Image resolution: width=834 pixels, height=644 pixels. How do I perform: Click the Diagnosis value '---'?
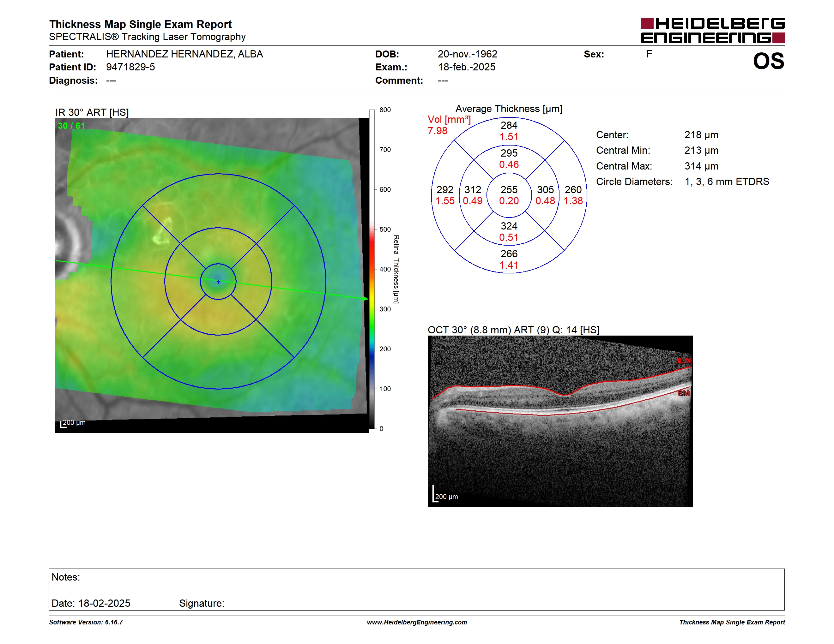pos(111,80)
